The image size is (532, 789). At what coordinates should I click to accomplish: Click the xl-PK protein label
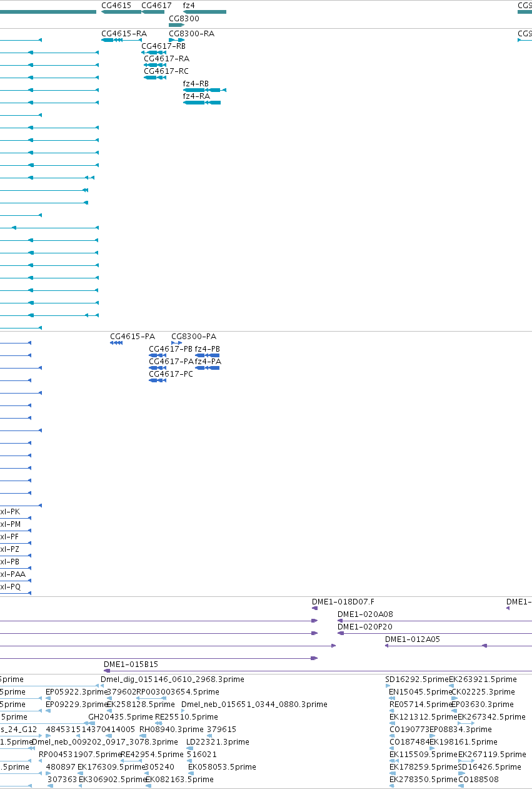[10, 512]
